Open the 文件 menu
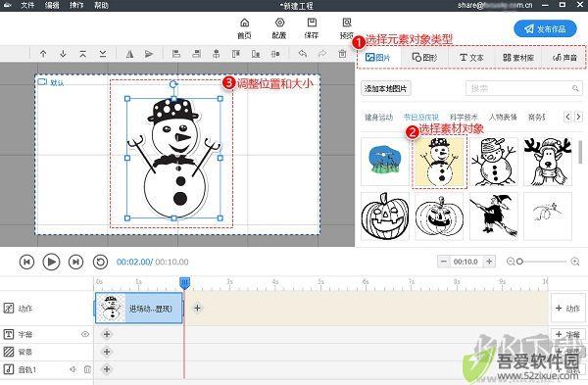Screen dimensions: 588x385 pos(27,5)
